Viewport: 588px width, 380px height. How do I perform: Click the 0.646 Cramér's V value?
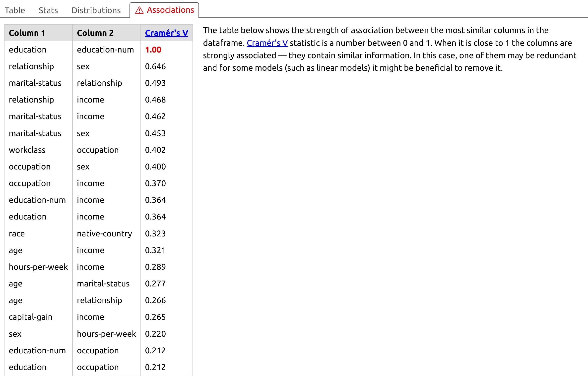(155, 66)
